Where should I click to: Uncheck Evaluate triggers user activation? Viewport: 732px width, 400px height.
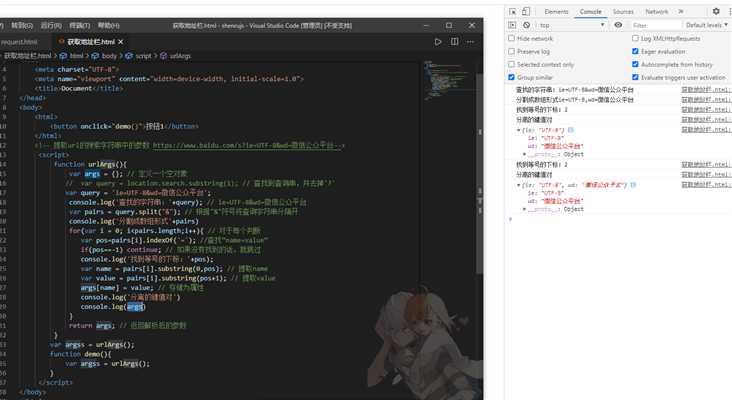635,77
